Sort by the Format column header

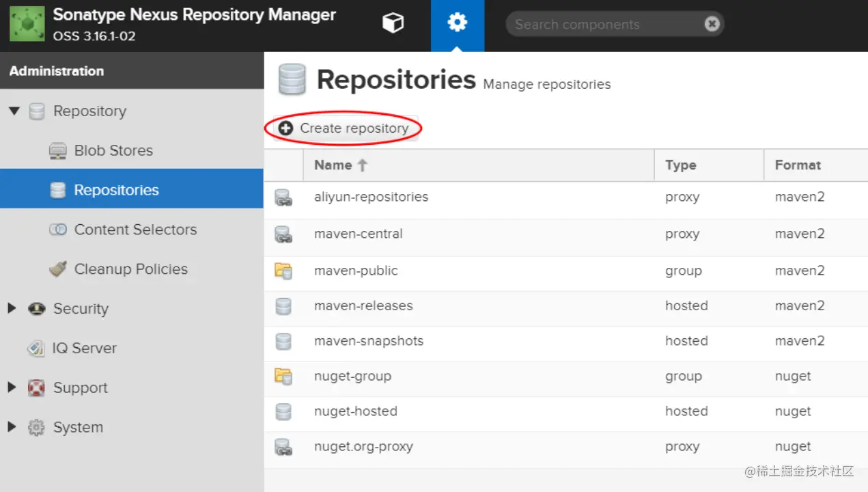coord(815,165)
